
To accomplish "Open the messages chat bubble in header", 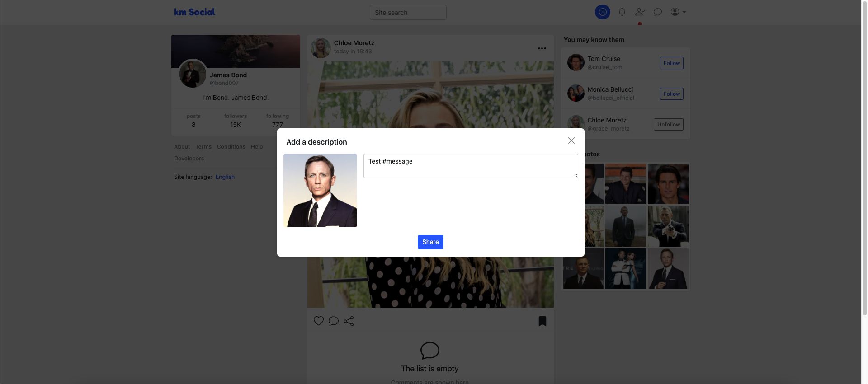I will coord(658,12).
